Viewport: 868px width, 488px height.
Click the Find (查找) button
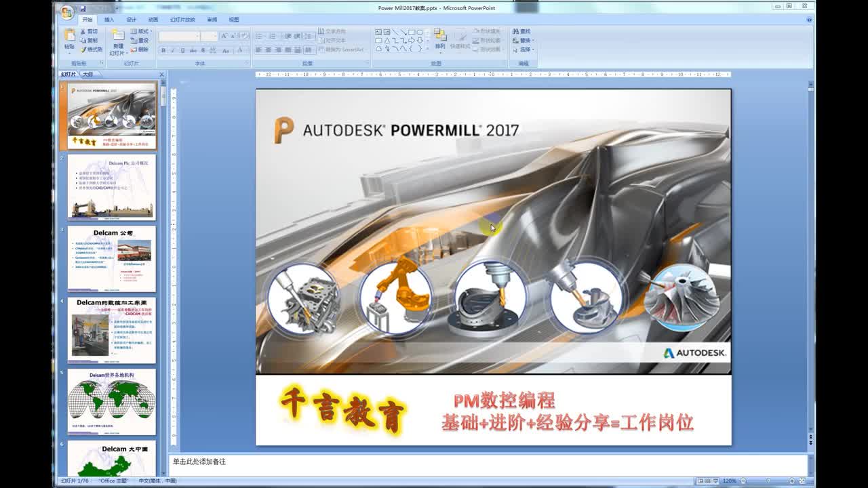tap(522, 31)
